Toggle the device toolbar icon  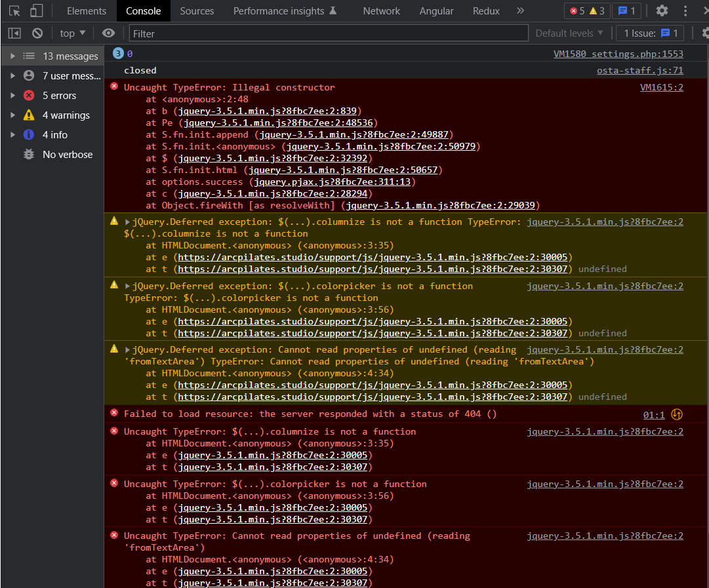point(37,10)
